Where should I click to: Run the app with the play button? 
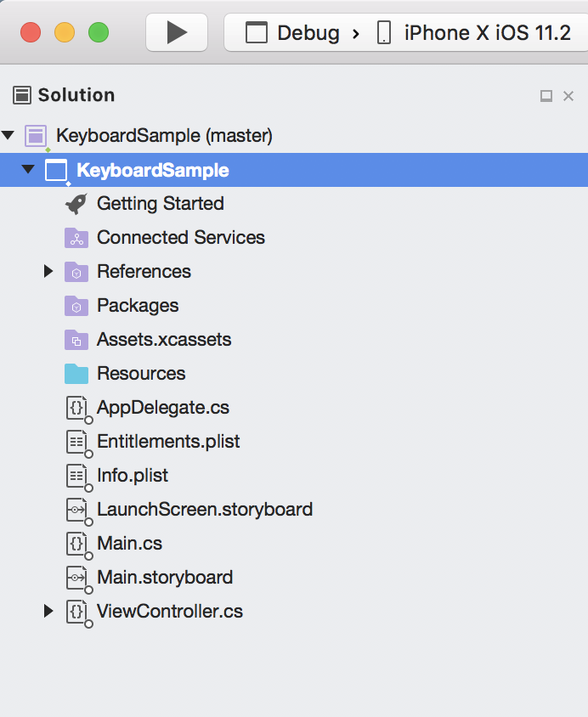tap(176, 31)
